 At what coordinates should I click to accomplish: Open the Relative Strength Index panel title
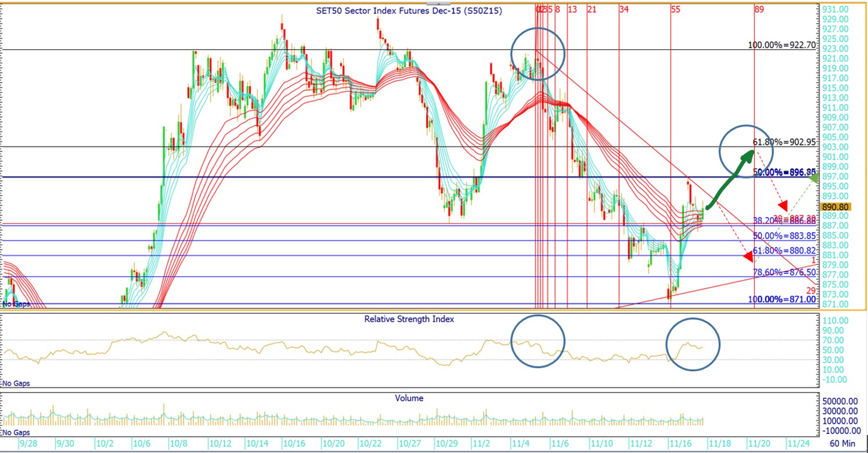coord(409,319)
